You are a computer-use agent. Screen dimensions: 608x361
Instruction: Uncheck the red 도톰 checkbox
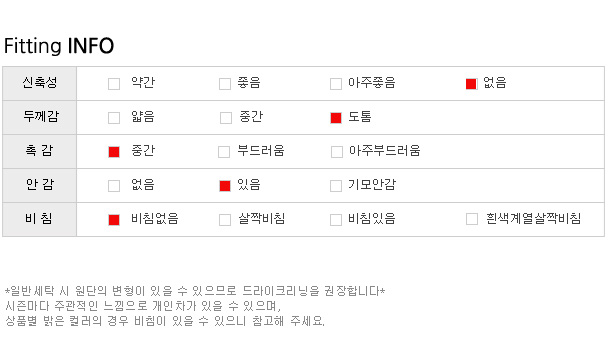point(336,118)
